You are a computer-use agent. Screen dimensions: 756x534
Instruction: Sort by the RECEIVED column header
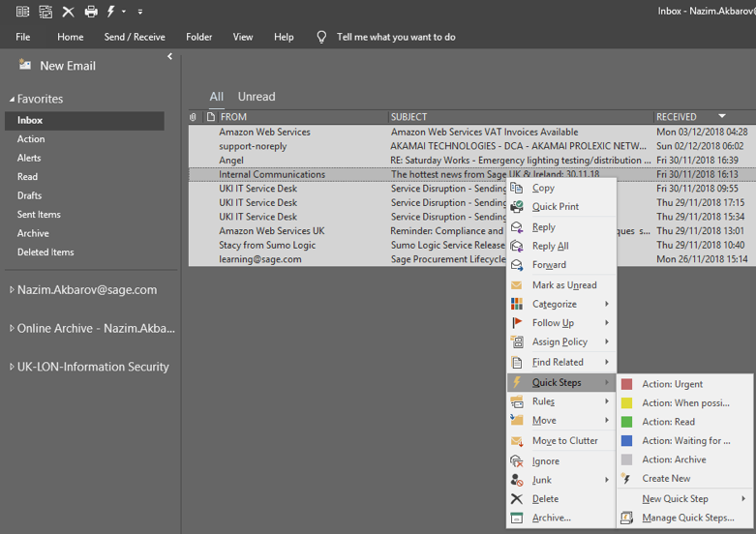[x=676, y=117]
